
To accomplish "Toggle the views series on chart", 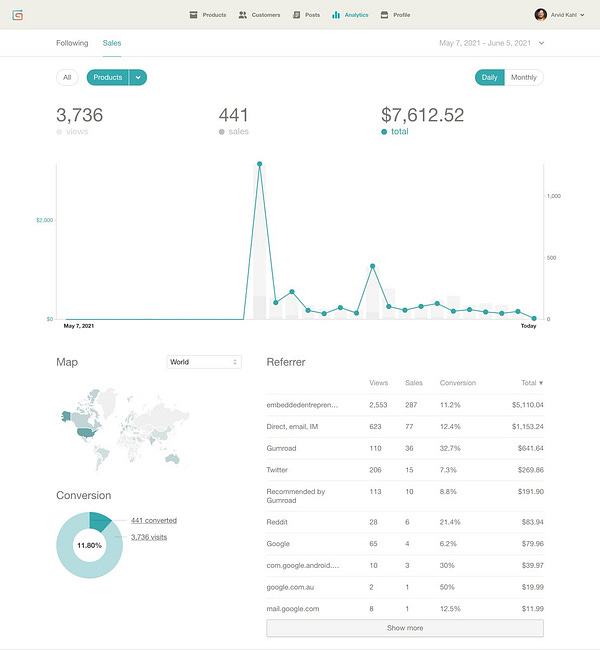I will [72, 131].
